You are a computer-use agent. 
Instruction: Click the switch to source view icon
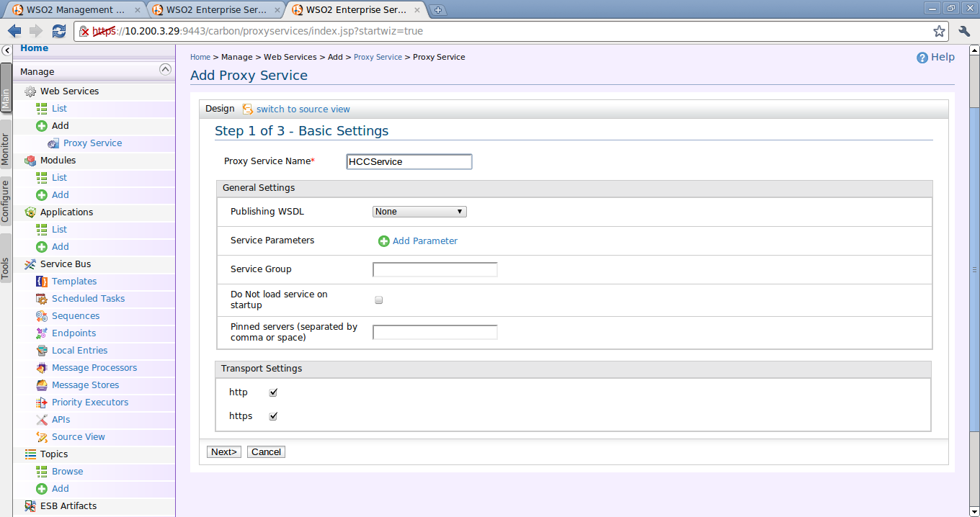tap(247, 109)
